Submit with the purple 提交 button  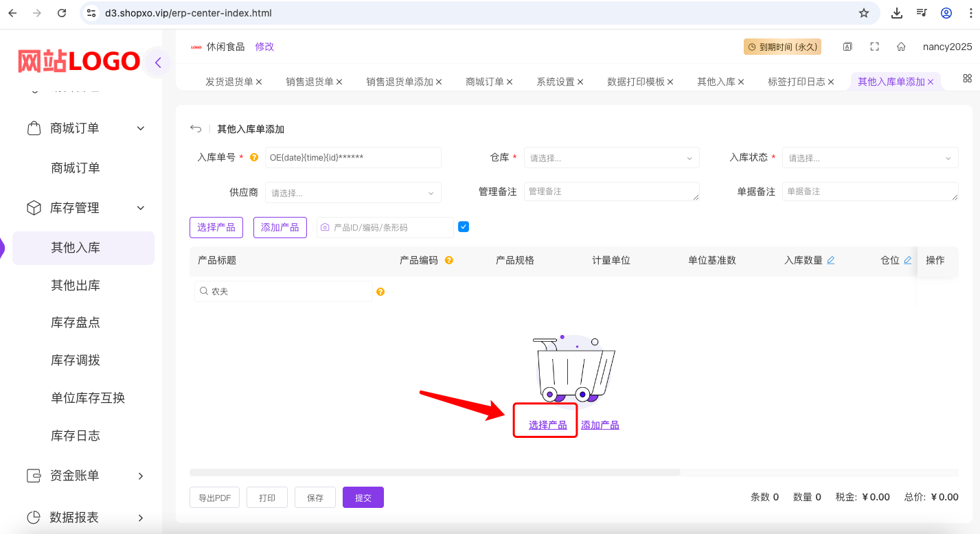[x=363, y=498]
